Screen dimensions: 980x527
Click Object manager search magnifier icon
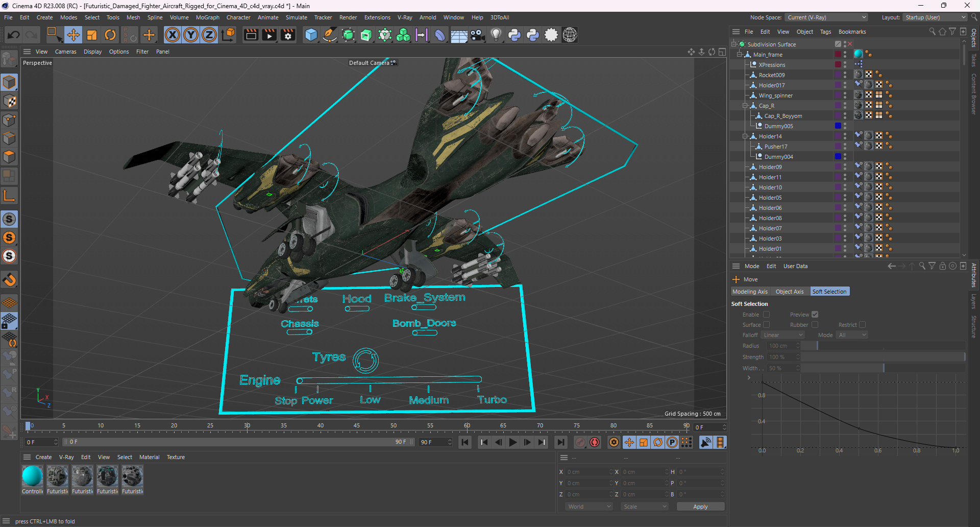pos(932,32)
